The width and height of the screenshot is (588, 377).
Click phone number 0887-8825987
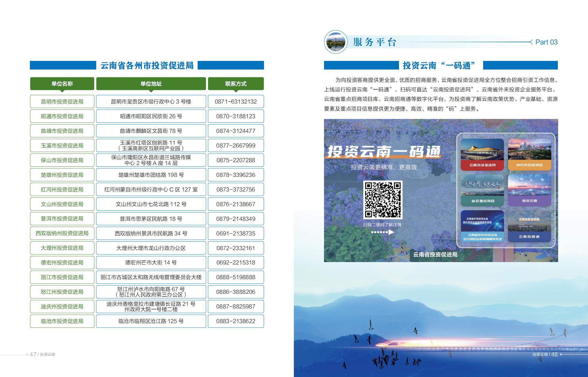236,307
